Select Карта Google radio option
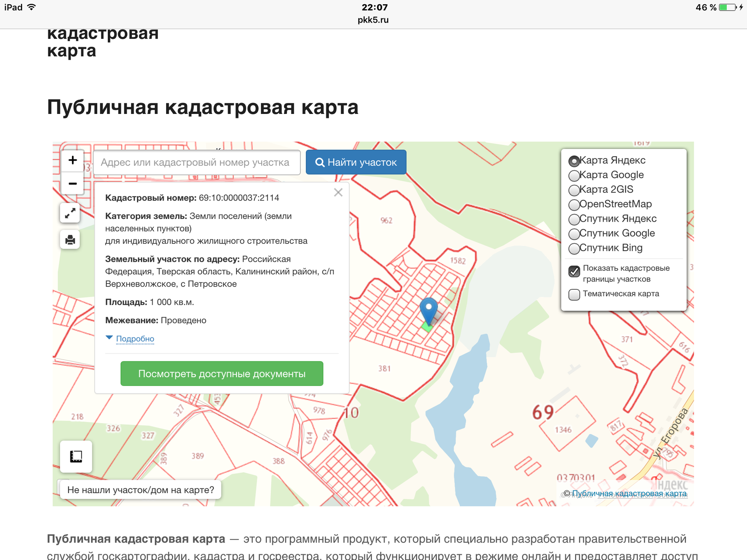 click(x=574, y=176)
